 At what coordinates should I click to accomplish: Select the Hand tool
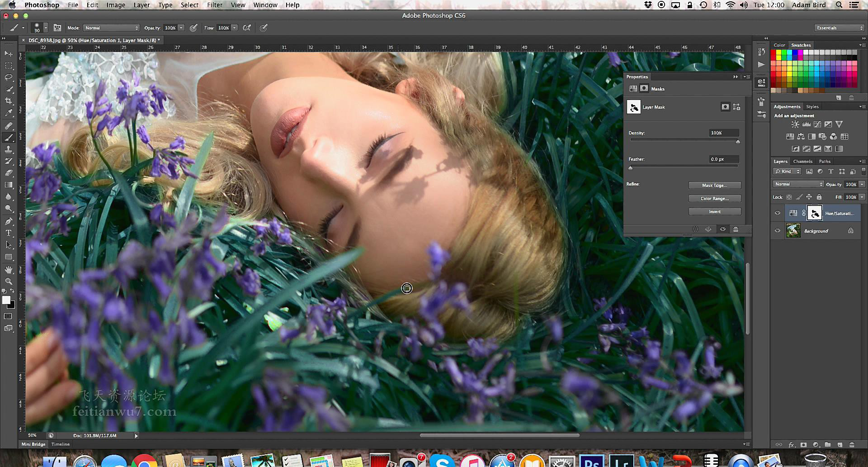coord(9,269)
